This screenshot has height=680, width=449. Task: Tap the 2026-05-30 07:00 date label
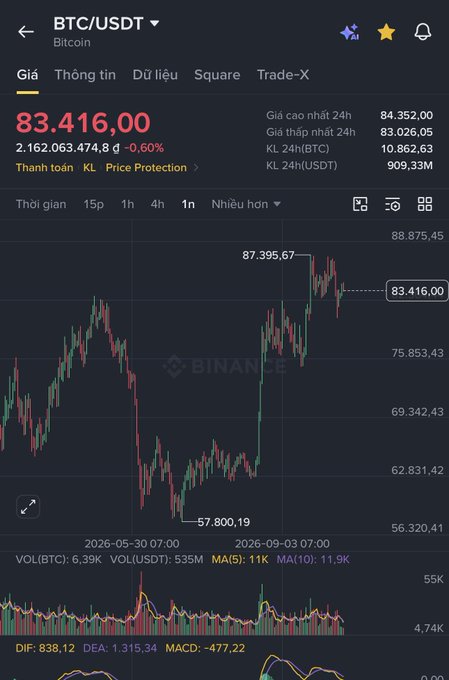(x=132, y=544)
